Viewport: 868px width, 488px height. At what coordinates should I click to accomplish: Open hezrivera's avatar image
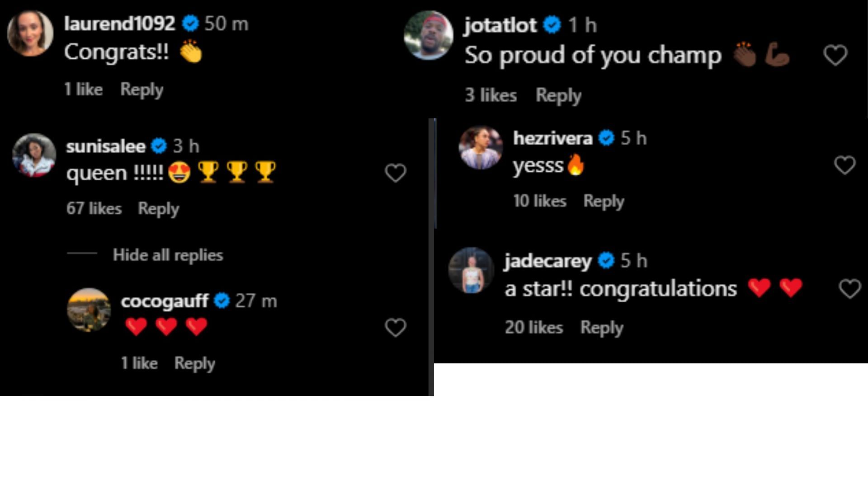tap(481, 148)
